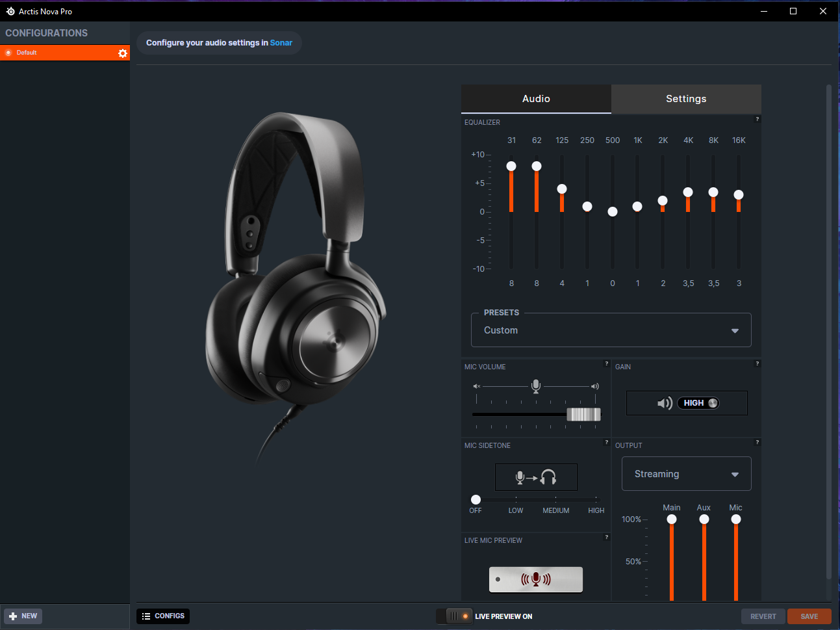Click the Output help question mark

point(757,442)
